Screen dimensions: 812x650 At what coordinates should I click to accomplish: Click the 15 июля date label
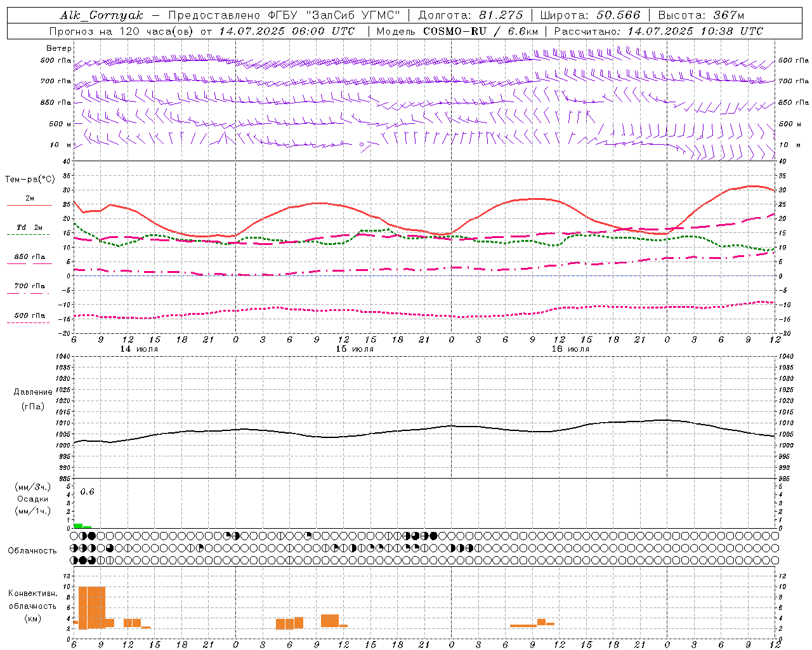(x=355, y=348)
